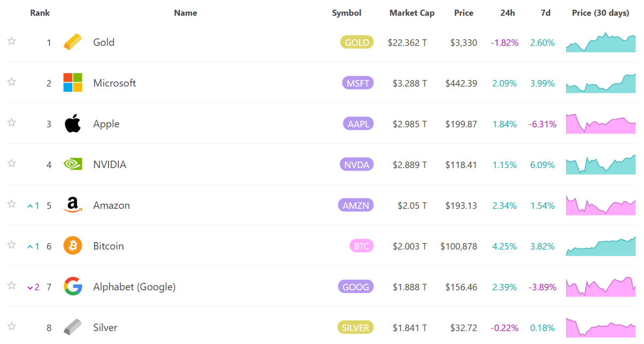This screenshot has width=644, height=344.
Task: Sort by 24h column header
Action: [x=507, y=13]
